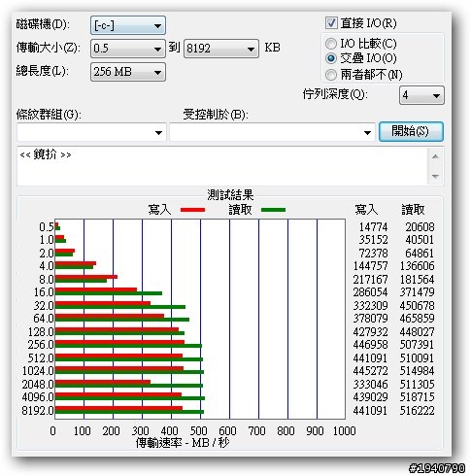Click the read value 136606
Screen dimensions: 471x476
click(417, 266)
